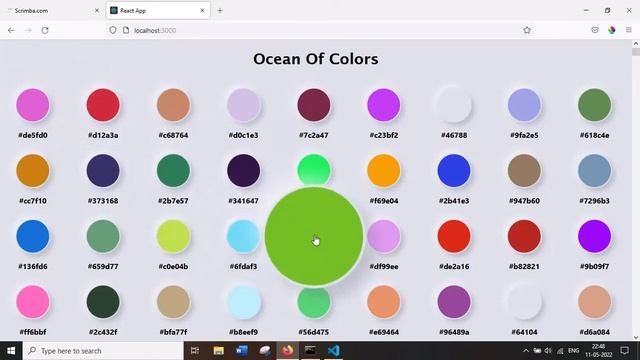The width and height of the screenshot is (640, 360).
Task: Click the #ff6bbf hot pink circle
Action: pos(33,302)
